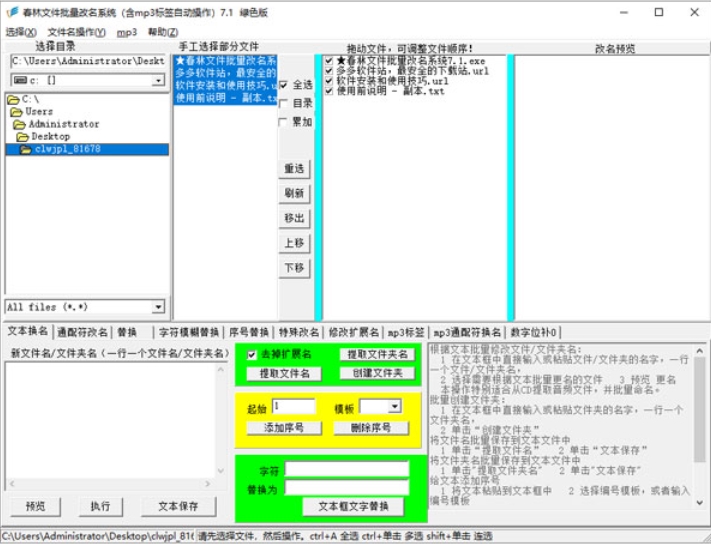Click the 提取文件名 button
The height and width of the screenshot is (544, 711).
284,374
